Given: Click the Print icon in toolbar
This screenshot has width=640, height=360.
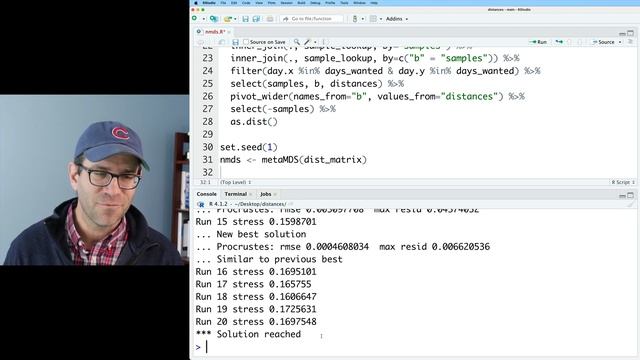Looking at the screenshot, I should pyautogui.click(x=270, y=19).
